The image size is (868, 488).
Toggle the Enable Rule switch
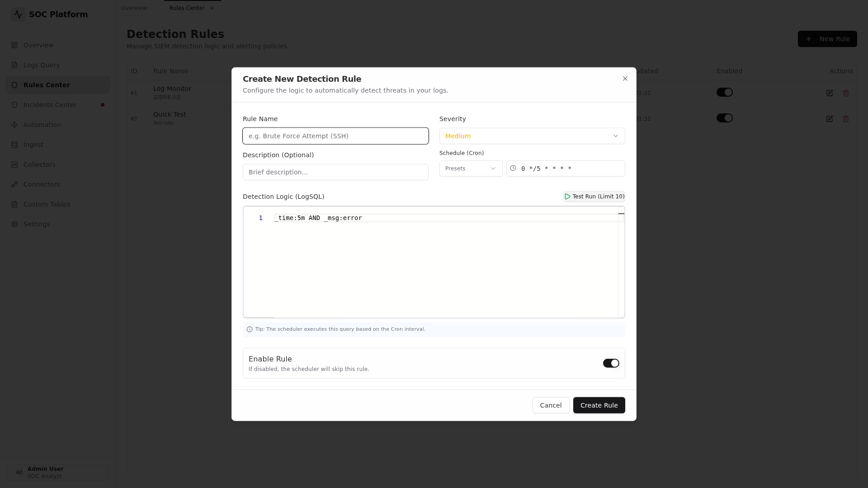point(611,363)
